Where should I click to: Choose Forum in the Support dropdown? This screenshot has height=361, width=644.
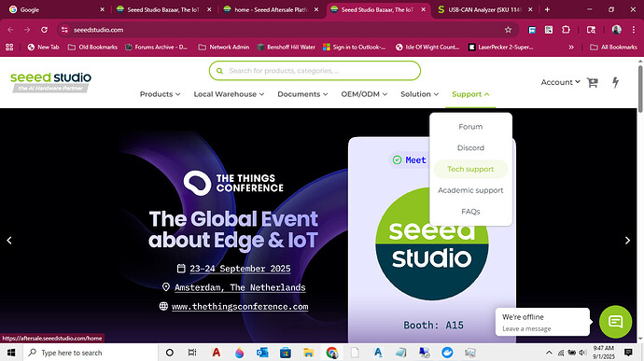coord(470,127)
